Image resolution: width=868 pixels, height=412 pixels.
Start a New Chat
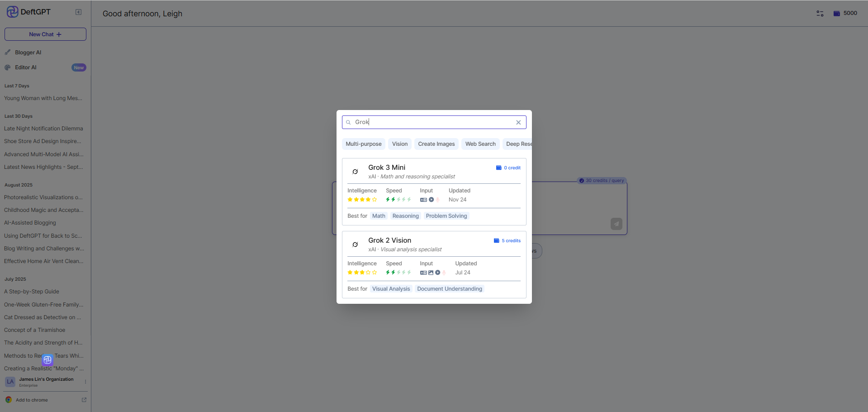pyautogui.click(x=45, y=34)
